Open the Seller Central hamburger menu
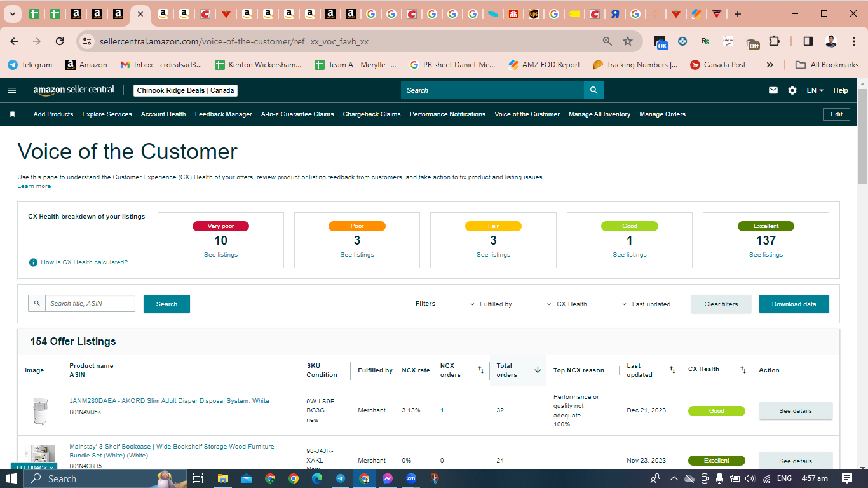This screenshot has width=868, height=488. click(x=11, y=90)
